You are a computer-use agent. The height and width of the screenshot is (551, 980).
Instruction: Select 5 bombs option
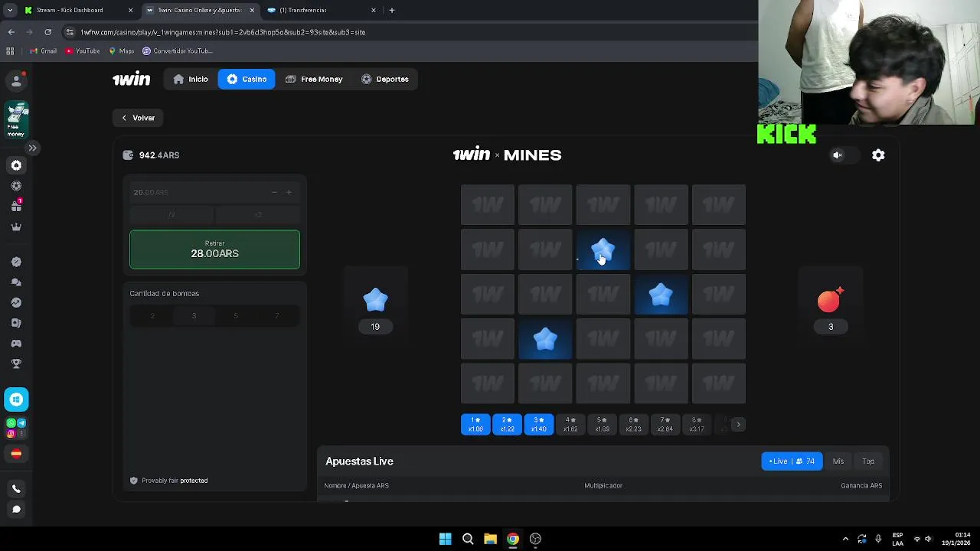235,316
